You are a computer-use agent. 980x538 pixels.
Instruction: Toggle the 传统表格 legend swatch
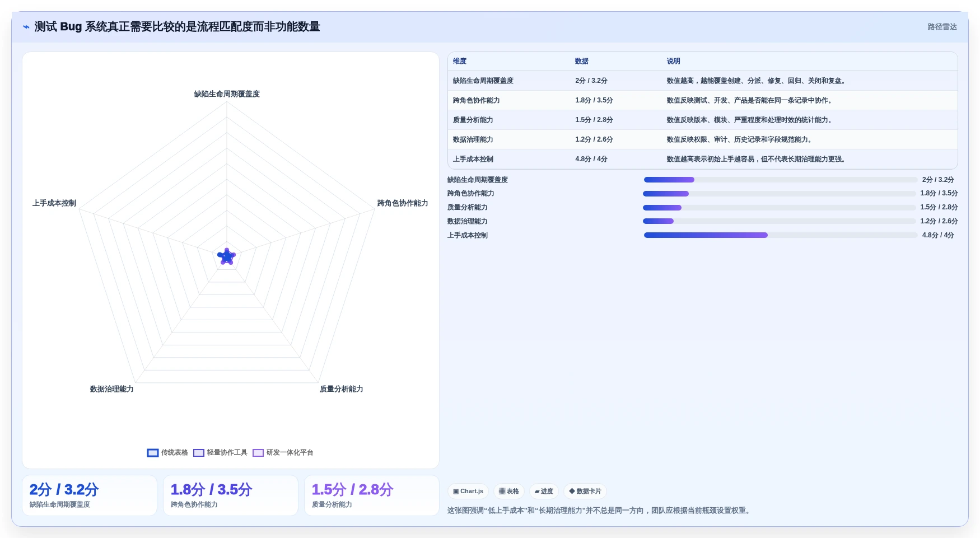(153, 453)
